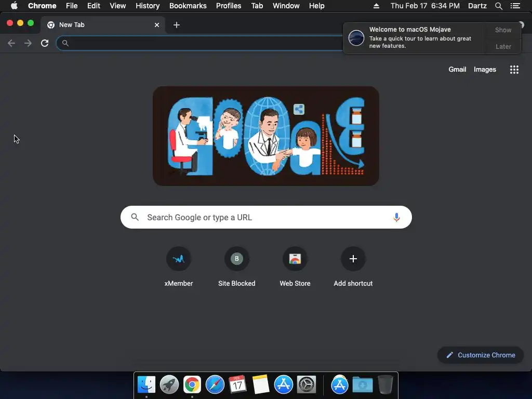Click the back navigation arrow
This screenshot has height=399, width=532.
pyautogui.click(x=11, y=43)
